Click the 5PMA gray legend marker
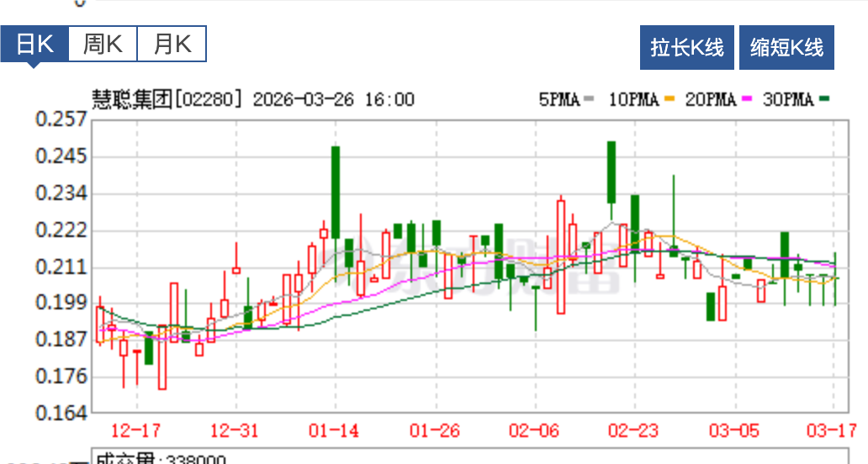 coord(589,99)
